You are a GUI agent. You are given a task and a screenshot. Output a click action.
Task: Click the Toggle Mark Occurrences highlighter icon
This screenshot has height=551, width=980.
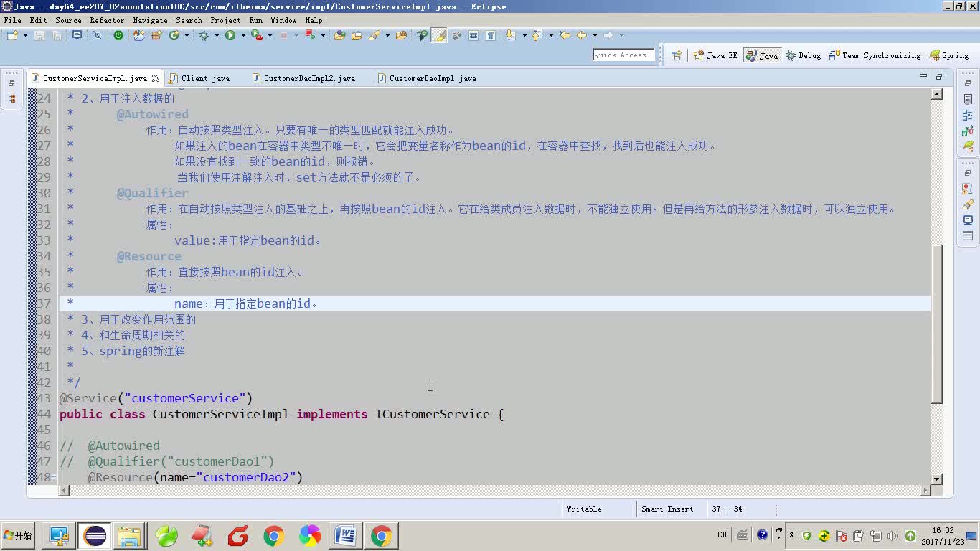(x=439, y=35)
